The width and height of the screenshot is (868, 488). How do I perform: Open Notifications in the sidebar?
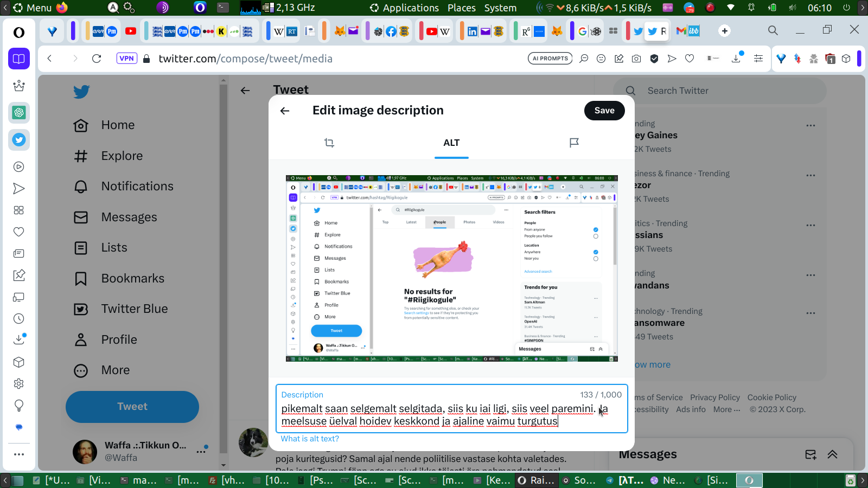[124, 187]
